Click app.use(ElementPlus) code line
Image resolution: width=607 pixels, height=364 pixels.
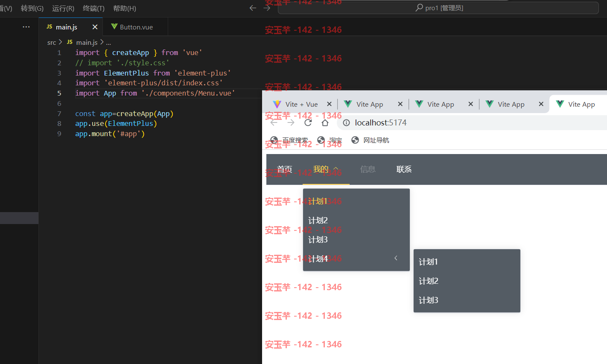(x=116, y=123)
